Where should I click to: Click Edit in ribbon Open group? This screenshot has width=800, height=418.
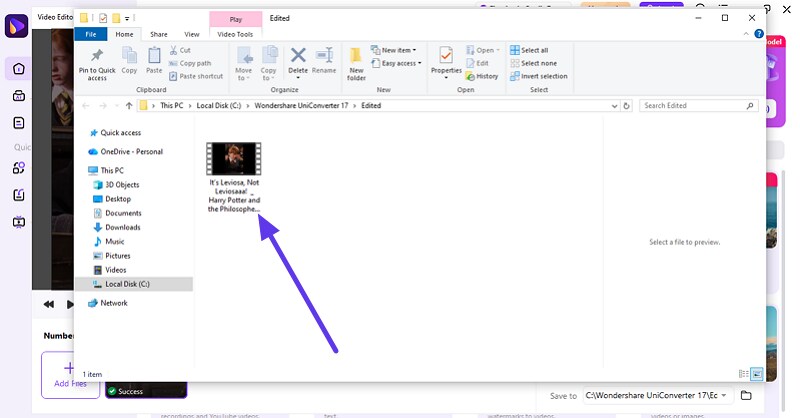[x=478, y=63]
